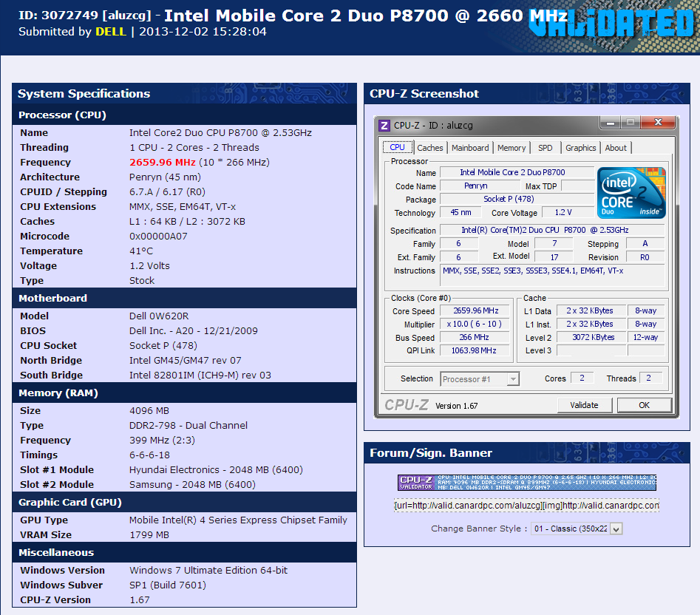This screenshot has height=615, width=700.
Task: Click the OK button
Action: pos(645,405)
